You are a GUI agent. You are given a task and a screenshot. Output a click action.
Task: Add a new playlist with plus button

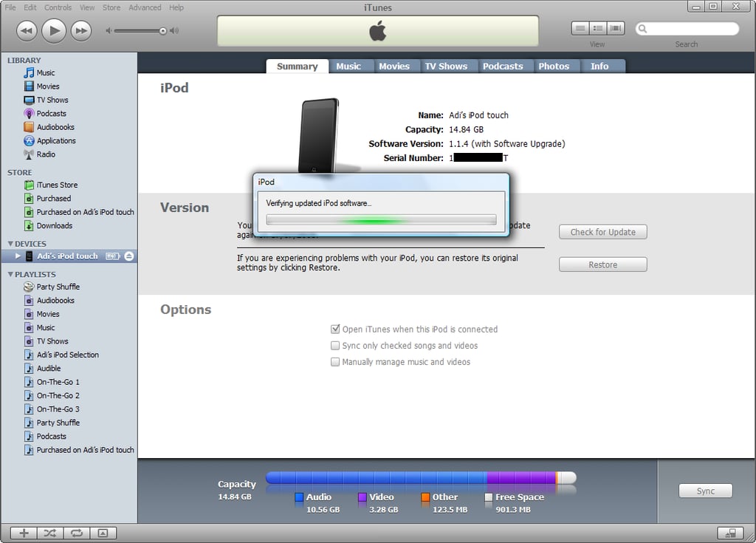point(24,533)
